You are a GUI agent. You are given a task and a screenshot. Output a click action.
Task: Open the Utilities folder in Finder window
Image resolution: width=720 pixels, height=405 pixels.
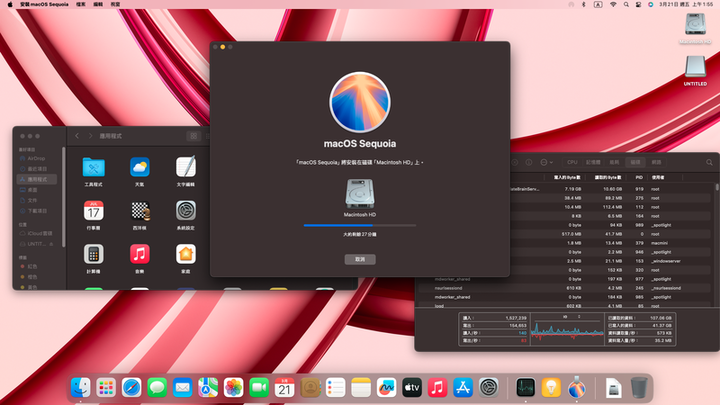pos(94,167)
